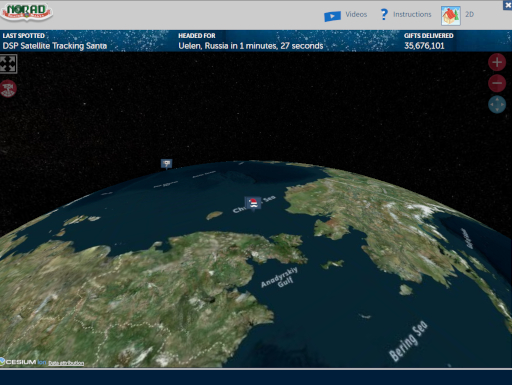Image resolution: width=512 pixels, height=385 pixels.
Task: Click the 2D map house icon
Action: (451, 15)
